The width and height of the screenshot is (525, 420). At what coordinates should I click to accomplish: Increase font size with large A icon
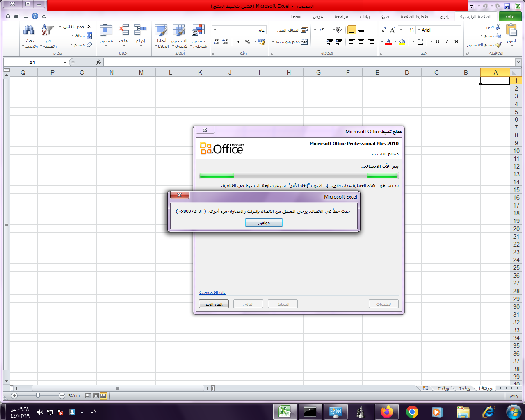tap(393, 30)
